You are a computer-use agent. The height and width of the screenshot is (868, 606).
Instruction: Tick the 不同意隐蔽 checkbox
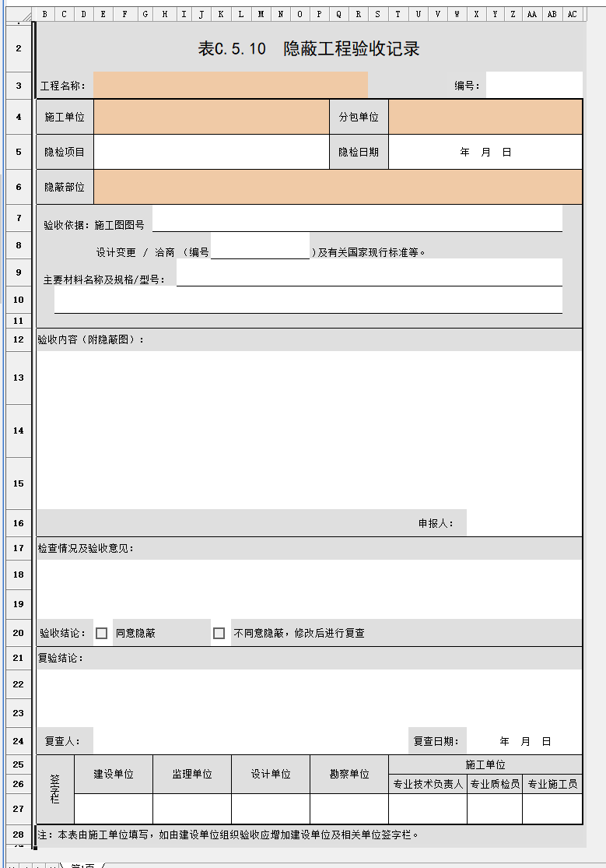(x=219, y=633)
